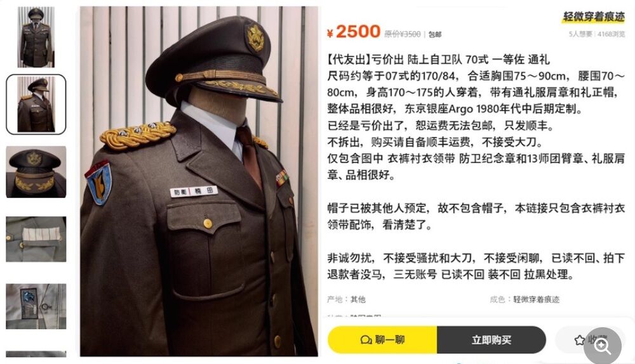Select the highlighted side-view uniform thumbnail
The image size is (635, 364).
coord(36,105)
